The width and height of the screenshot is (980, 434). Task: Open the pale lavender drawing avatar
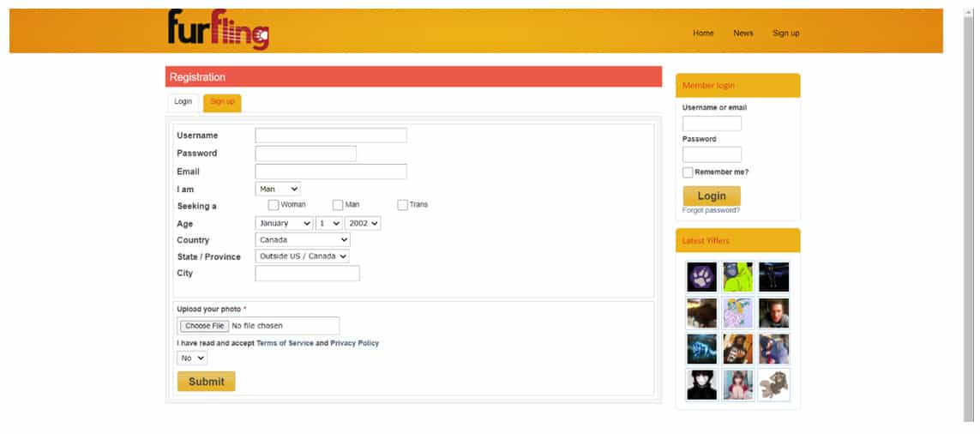738,313
